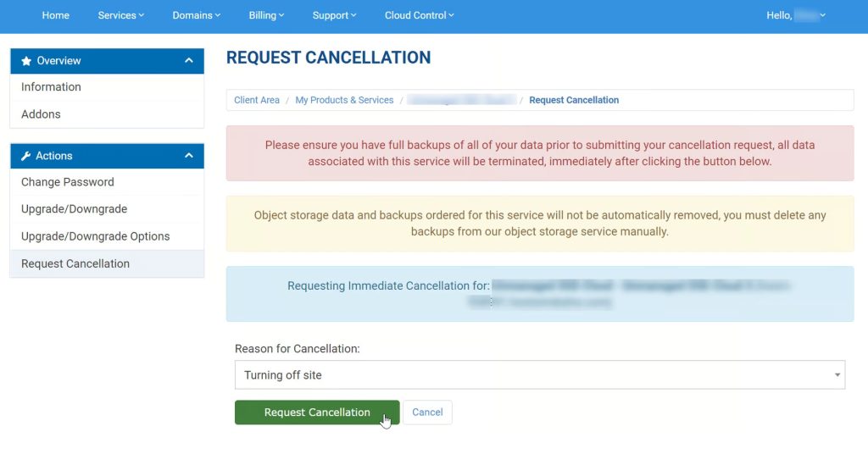Image resolution: width=868 pixels, height=454 pixels.
Task: Open Addons in the sidebar
Action: tap(41, 114)
